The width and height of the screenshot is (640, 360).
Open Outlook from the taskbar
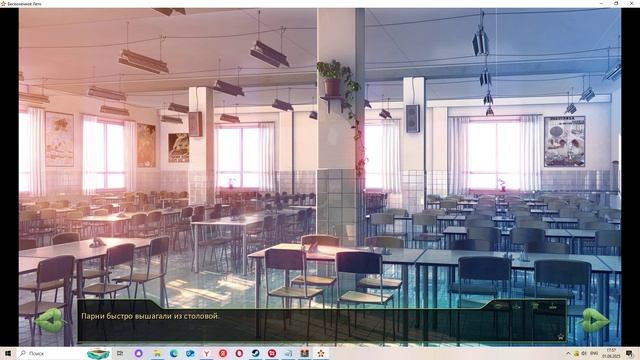(190, 353)
